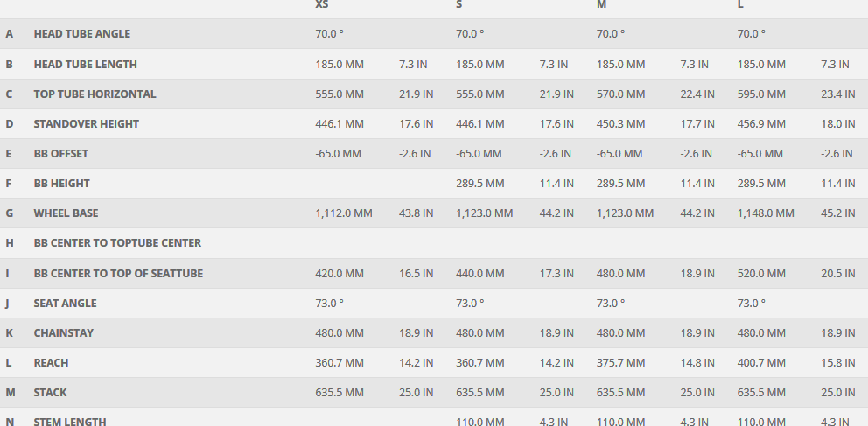This screenshot has height=426, width=868.
Task: Select the 400.7 MM reach value
Action: point(761,363)
